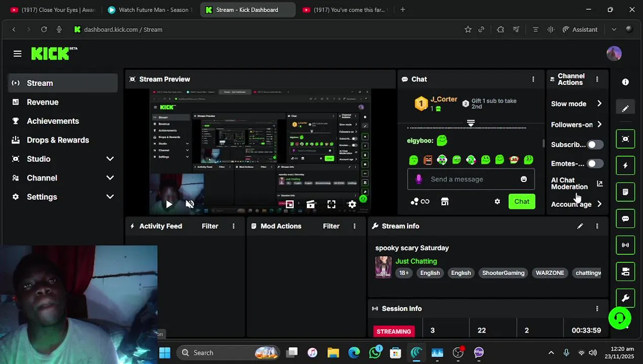This screenshot has height=364, width=643.
Task: Switch to the Watch Future Man browser tab
Action: (150, 10)
